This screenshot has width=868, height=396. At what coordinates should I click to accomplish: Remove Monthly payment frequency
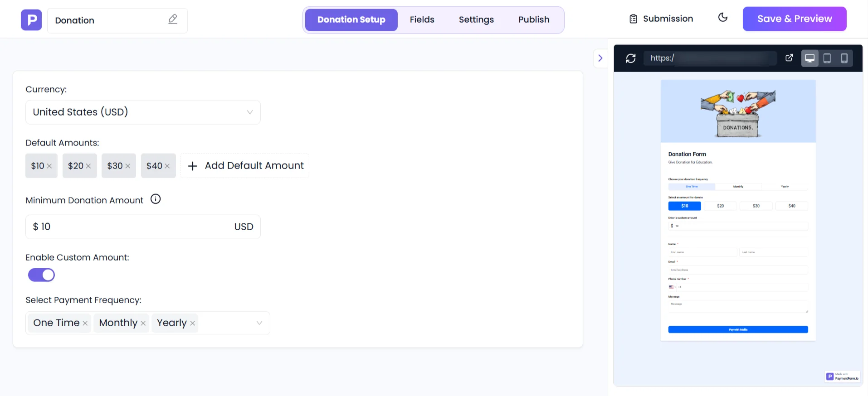pyautogui.click(x=143, y=323)
